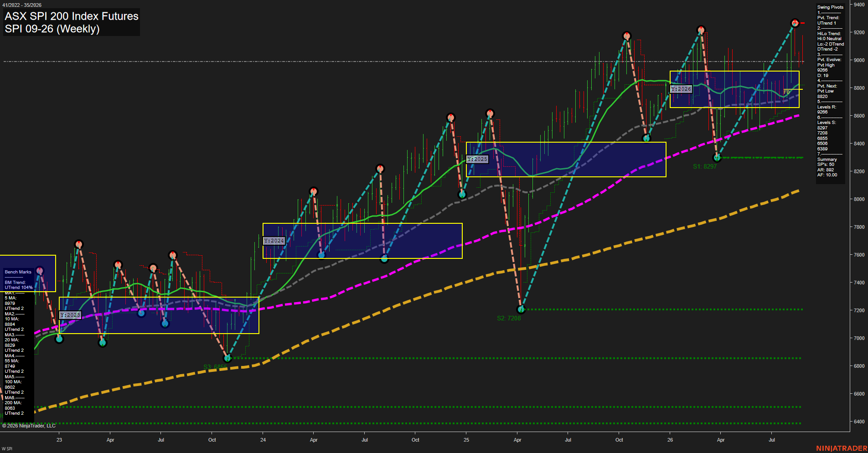
Task: Click the 41/2022 - 35/2026 date range text
Action: pos(22,5)
